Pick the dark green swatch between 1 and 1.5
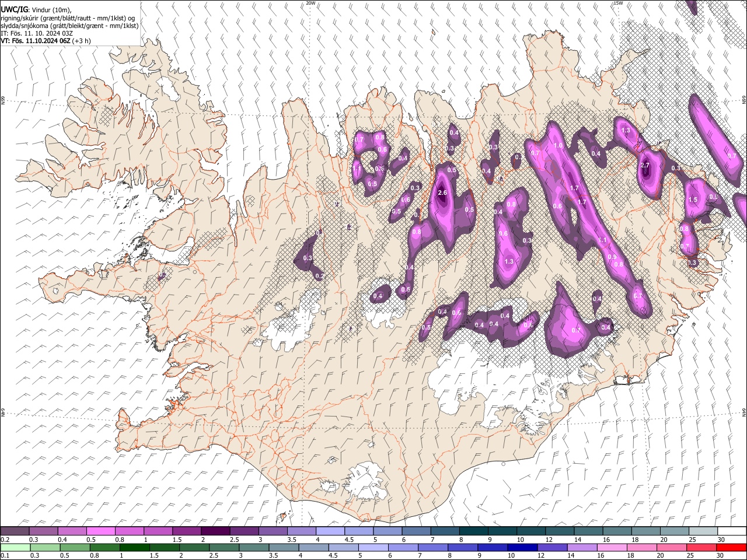Image resolution: width=747 pixels, height=560 pixels. click(x=135, y=547)
